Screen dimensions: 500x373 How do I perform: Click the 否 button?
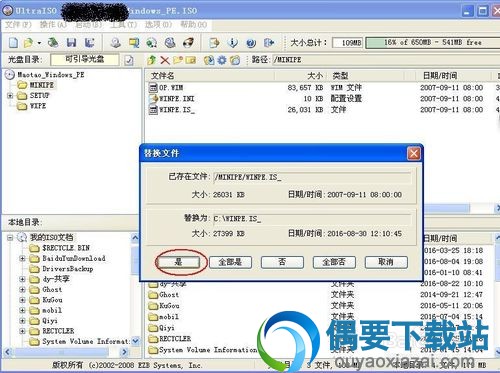(x=282, y=262)
